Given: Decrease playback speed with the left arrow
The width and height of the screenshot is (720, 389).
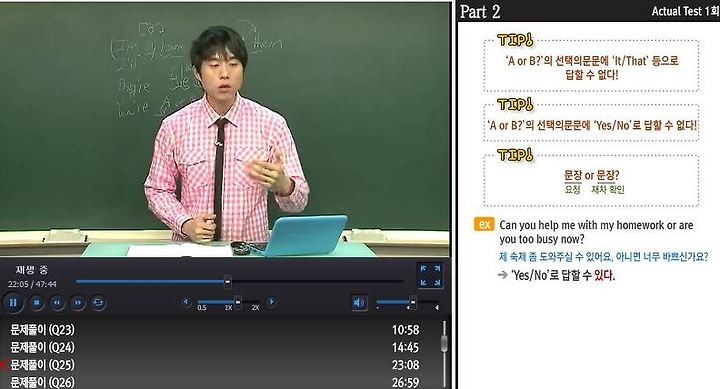Looking at the screenshot, I should 186,302.
